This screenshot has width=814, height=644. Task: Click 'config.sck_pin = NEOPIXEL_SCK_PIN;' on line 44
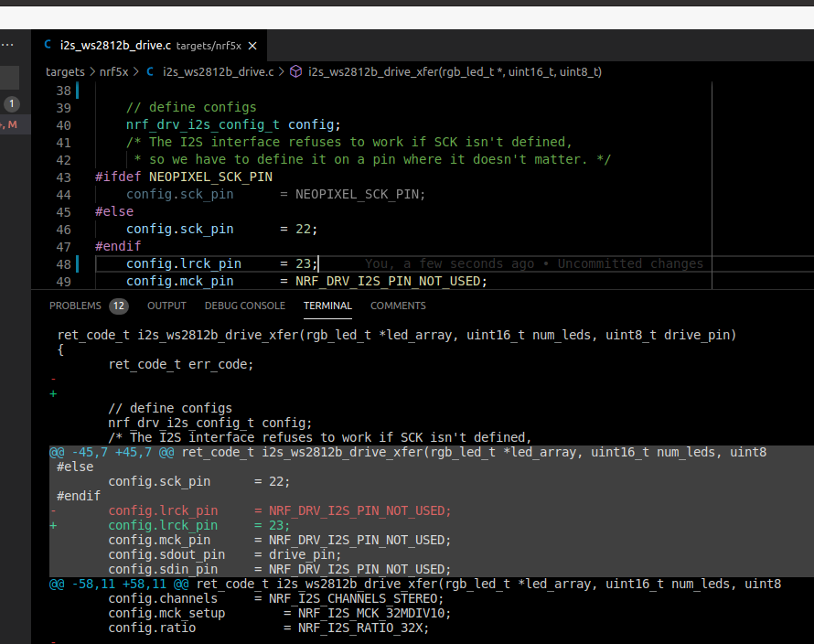275,194
